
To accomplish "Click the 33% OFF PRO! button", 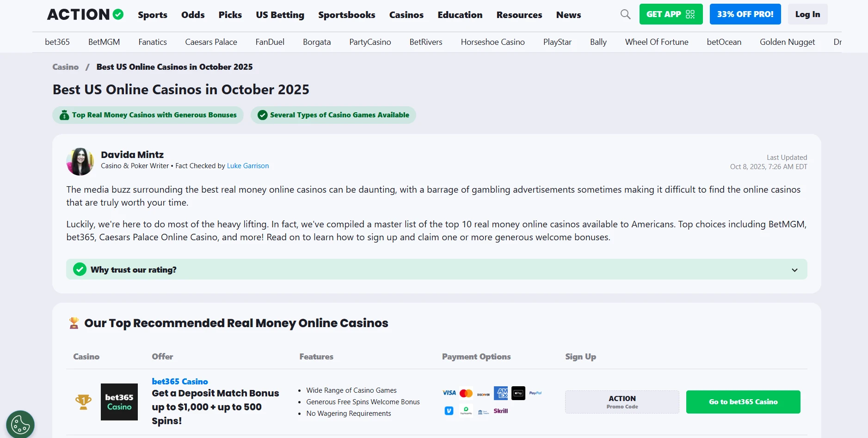I will point(745,14).
